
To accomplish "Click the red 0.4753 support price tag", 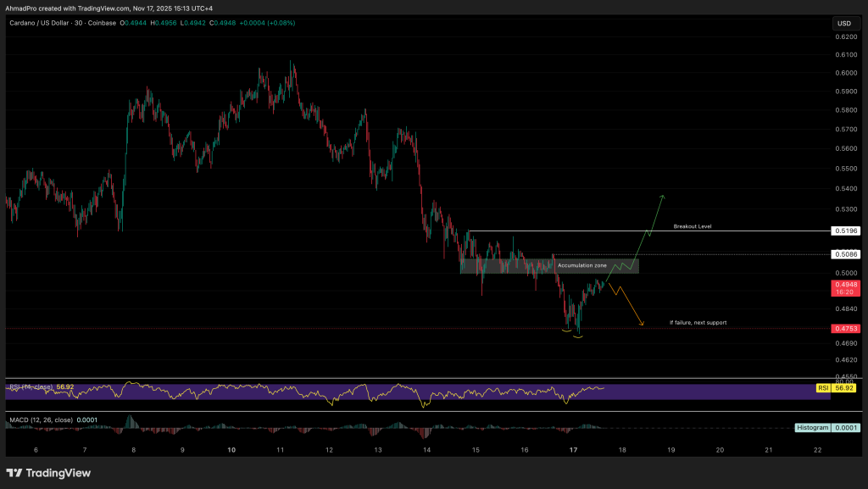I will point(844,328).
